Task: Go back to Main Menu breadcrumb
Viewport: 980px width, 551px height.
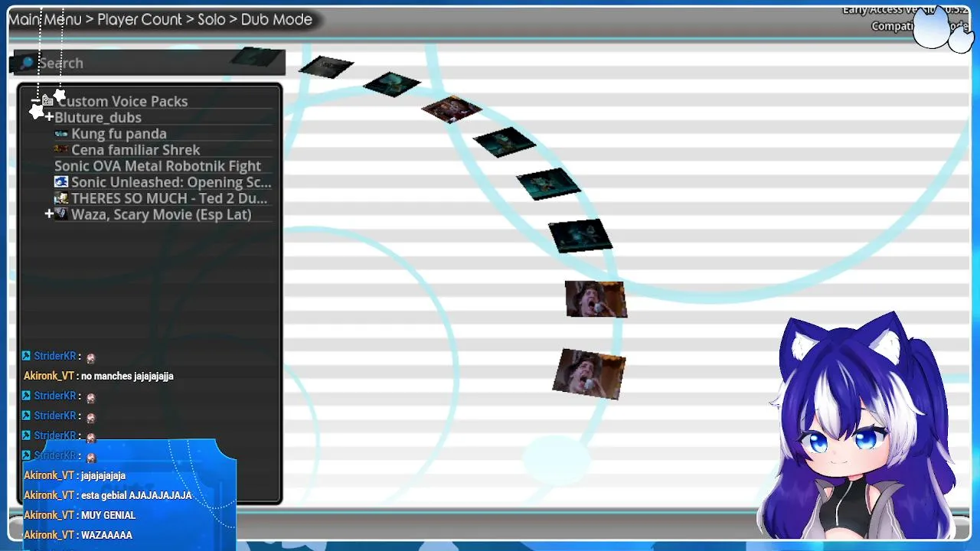Action: (x=45, y=20)
